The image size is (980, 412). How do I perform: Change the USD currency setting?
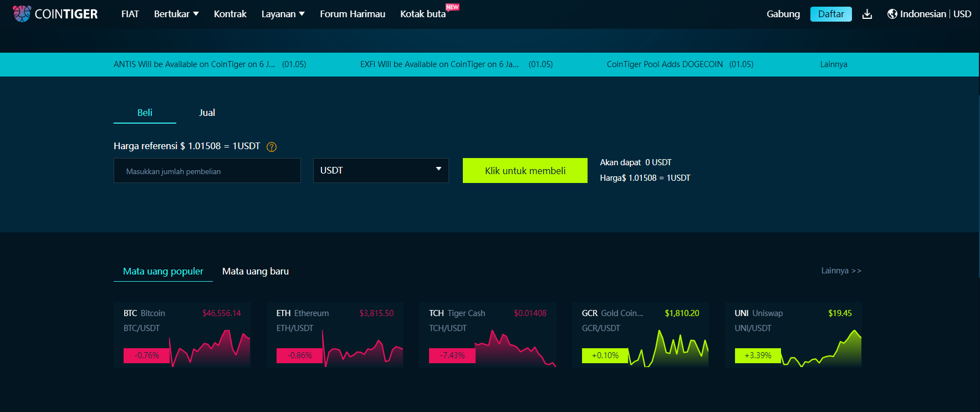(x=962, y=14)
